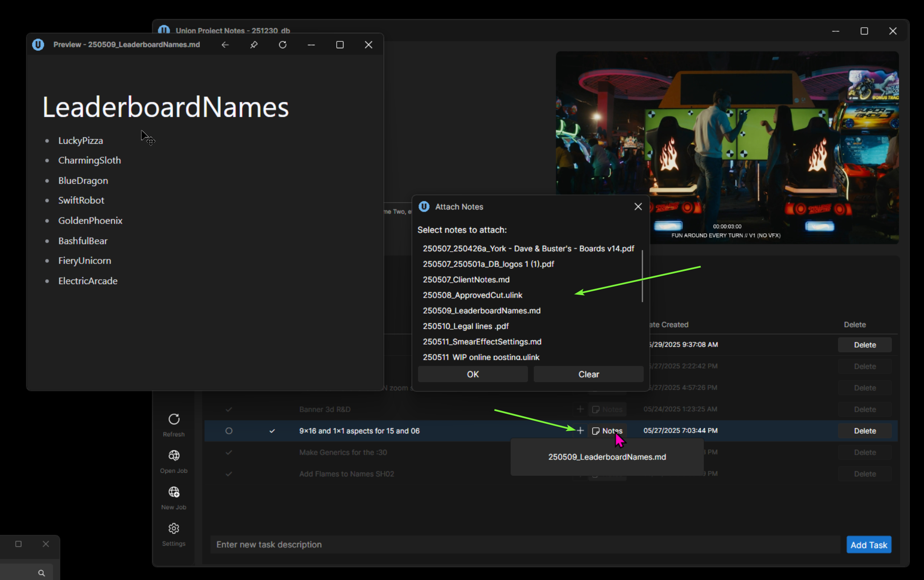Delete the Add Flames to Names task
The image size is (924, 580).
(865, 474)
